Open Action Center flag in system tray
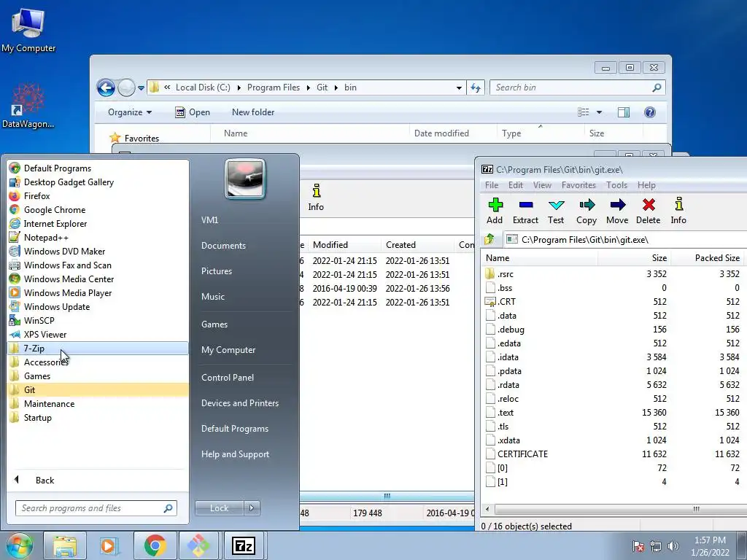The image size is (747, 560). coord(638,546)
